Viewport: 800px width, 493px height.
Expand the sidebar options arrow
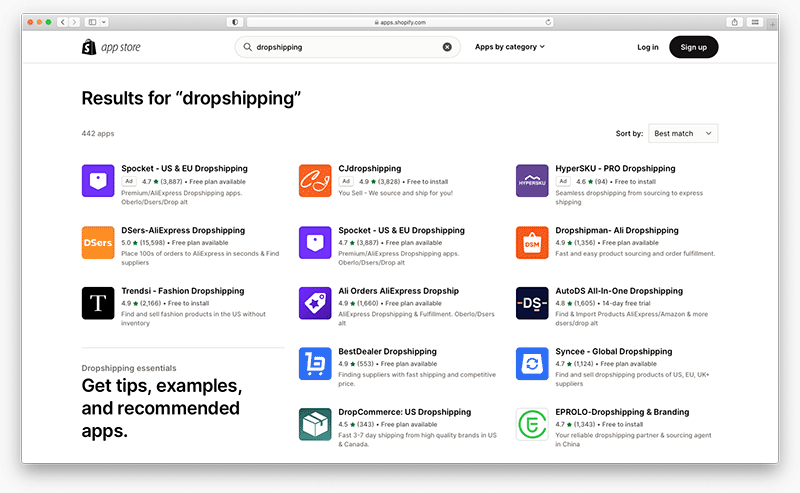point(104,22)
